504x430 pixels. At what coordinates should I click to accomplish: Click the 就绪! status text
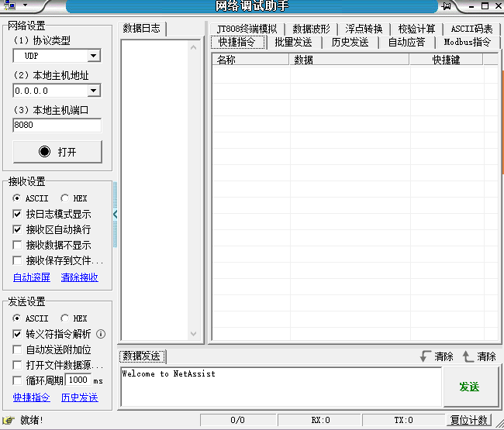point(32,420)
